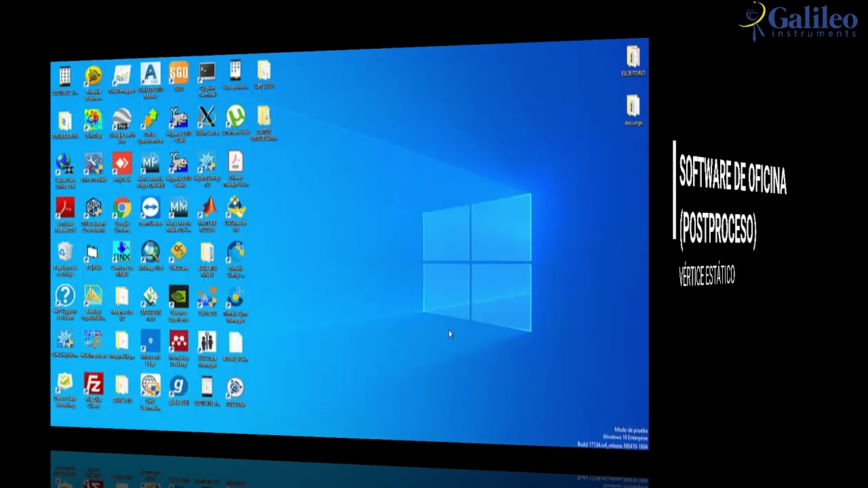Launch Google Chrome from the desktop
This screenshot has width=868, height=488.
pyautogui.click(x=122, y=215)
